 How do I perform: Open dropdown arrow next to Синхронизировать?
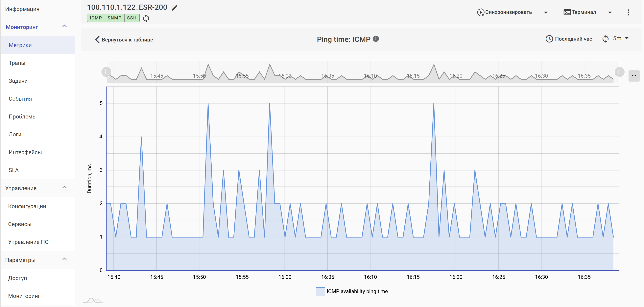click(x=545, y=12)
